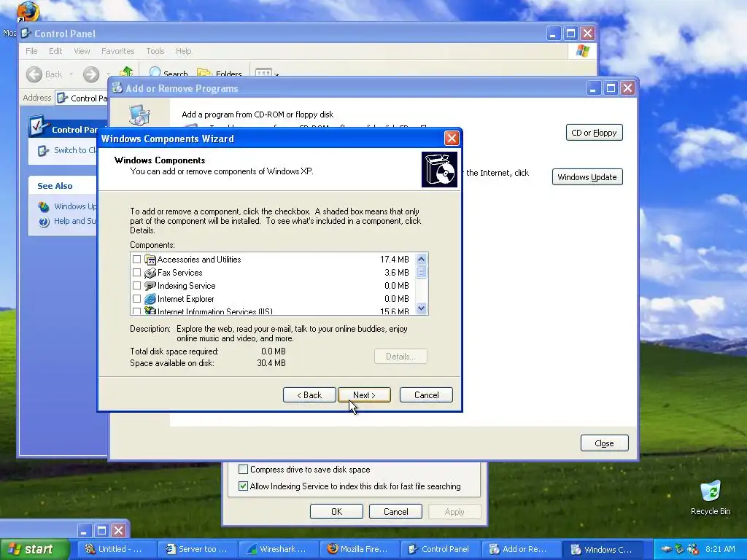Click the Folders toolbar button in Control Panel

click(220, 74)
